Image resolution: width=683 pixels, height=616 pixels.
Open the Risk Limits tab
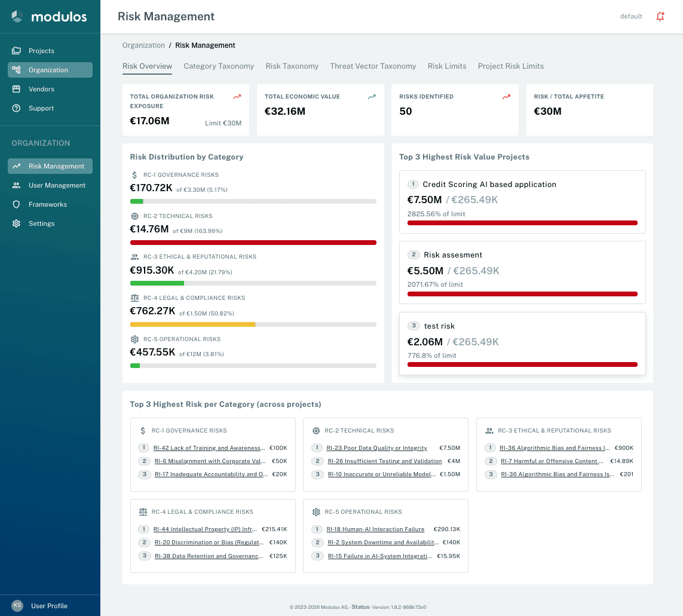(x=447, y=66)
